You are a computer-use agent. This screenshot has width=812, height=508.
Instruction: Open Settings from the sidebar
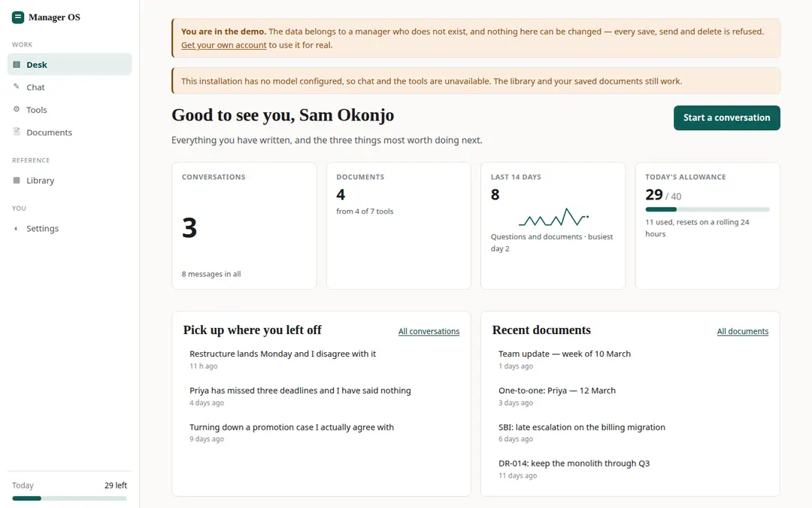[x=69, y=228]
